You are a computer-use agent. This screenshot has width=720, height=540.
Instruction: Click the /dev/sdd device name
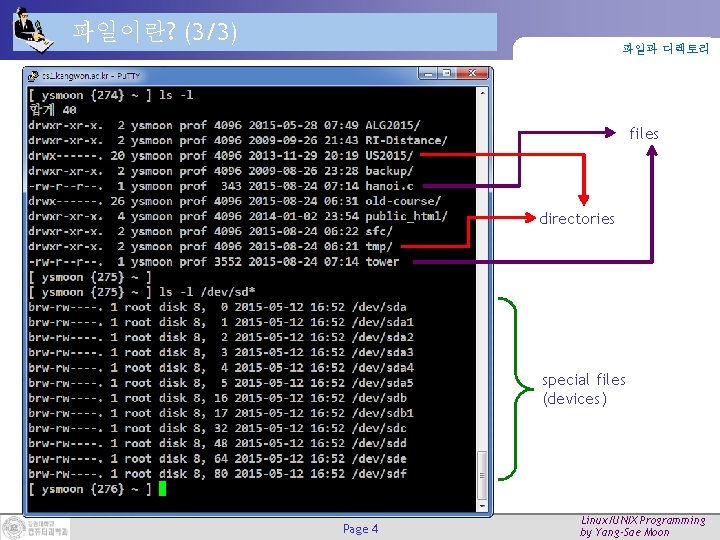379,443
